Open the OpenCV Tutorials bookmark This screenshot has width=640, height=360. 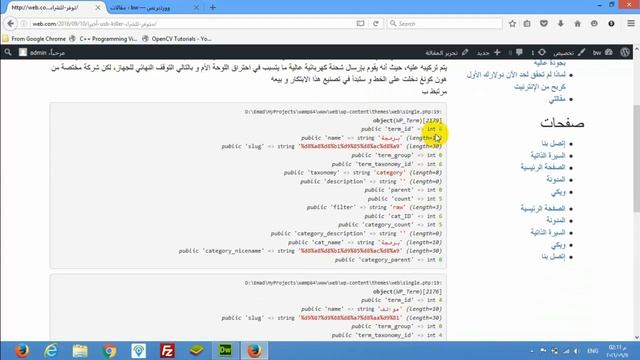click(x=177, y=39)
